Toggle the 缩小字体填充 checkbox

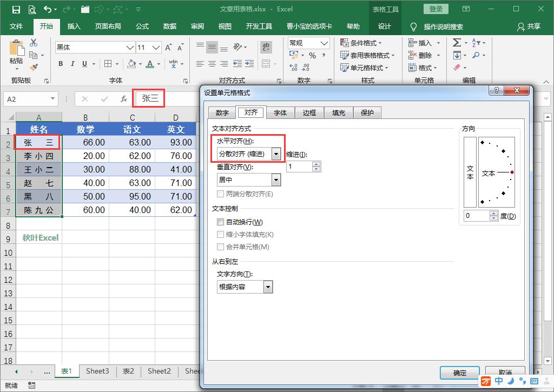pyautogui.click(x=220, y=235)
